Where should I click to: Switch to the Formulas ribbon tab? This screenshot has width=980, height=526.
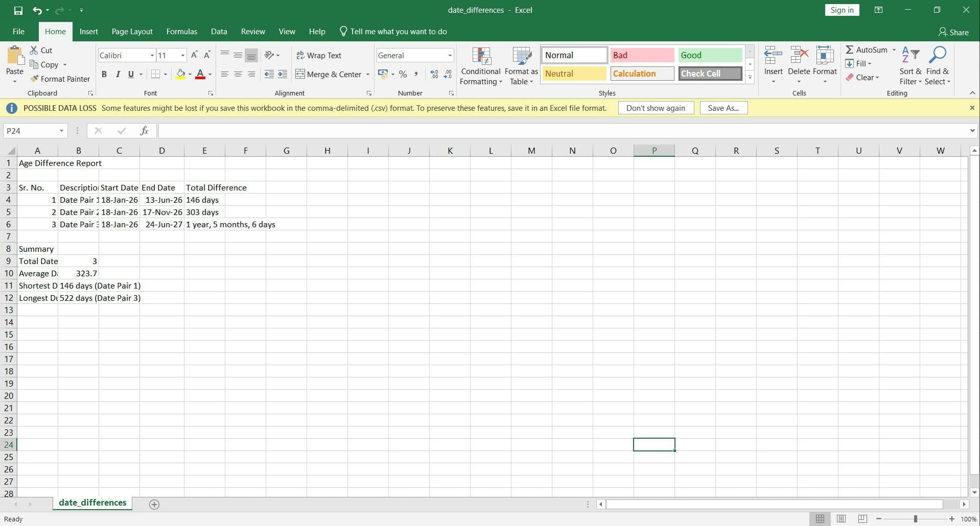coord(182,31)
